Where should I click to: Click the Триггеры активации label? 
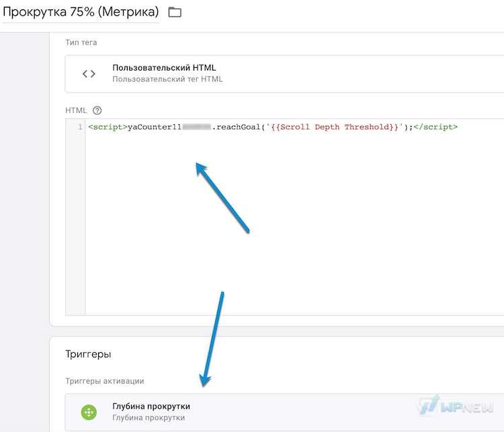tap(105, 381)
